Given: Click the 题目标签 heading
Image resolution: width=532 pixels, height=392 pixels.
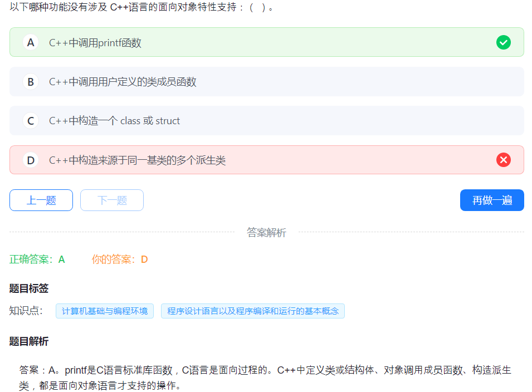Looking at the screenshot, I should [x=29, y=288].
